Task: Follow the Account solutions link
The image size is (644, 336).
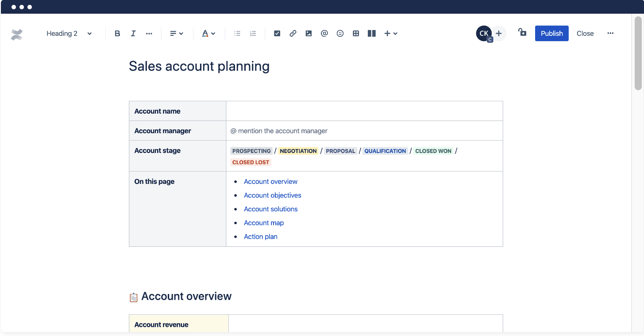Action: (x=270, y=209)
